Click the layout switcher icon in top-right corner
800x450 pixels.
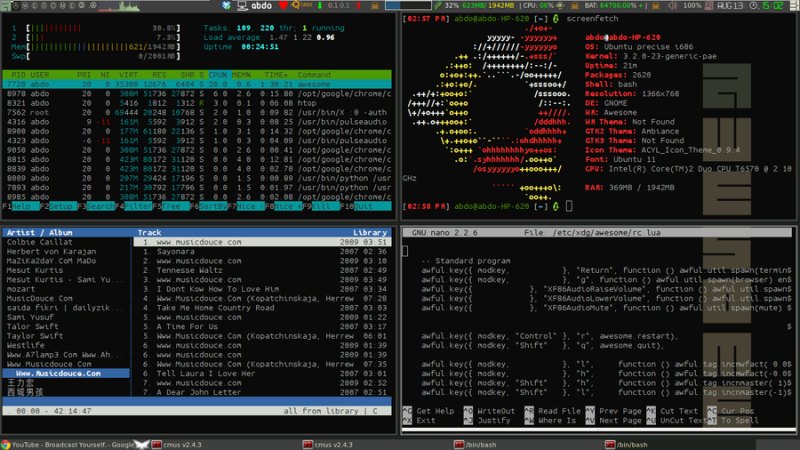pyautogui.click(x=794, y=6)
